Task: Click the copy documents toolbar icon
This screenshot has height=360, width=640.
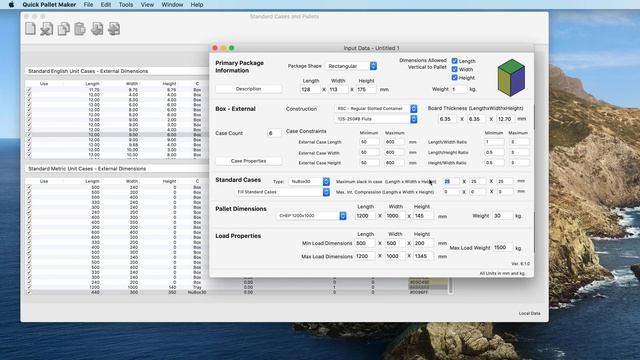Action: tap(63, 29)
